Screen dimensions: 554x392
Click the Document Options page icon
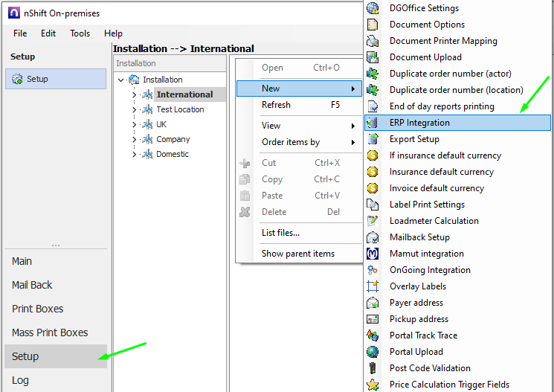click(x=373, y=25)
